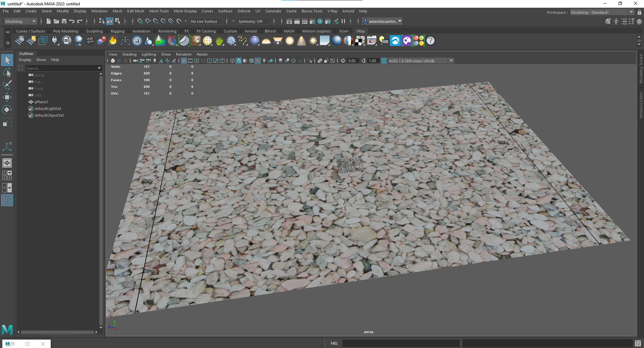Pause viewport evaluation with the pause icon
The width and height of the screenshot is (644, 348).
[x=344, y=21]
